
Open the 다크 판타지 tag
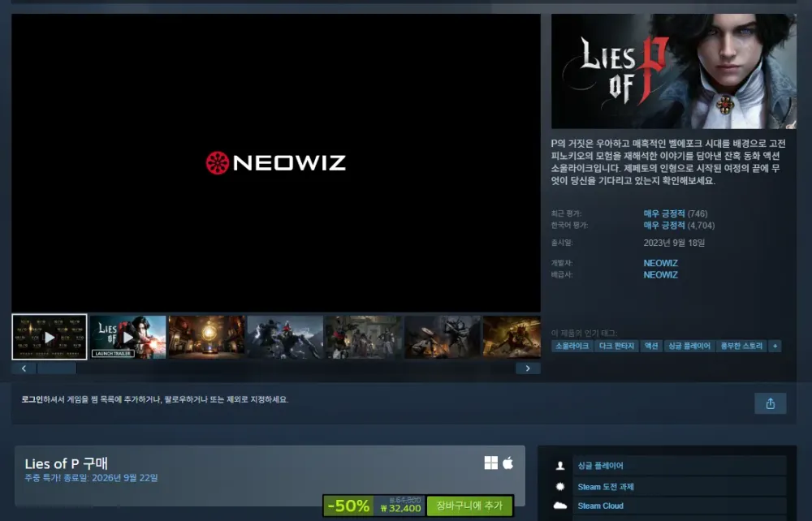click(x=616, y=347)
